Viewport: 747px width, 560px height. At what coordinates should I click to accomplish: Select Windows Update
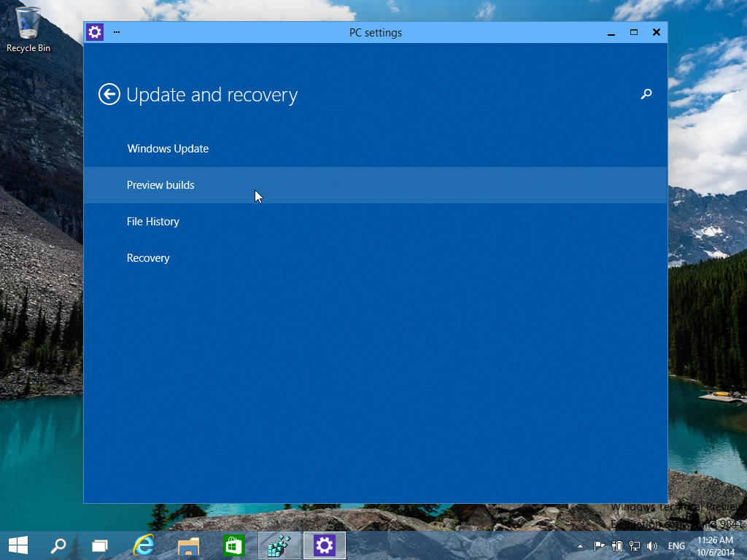pos(376,149)
